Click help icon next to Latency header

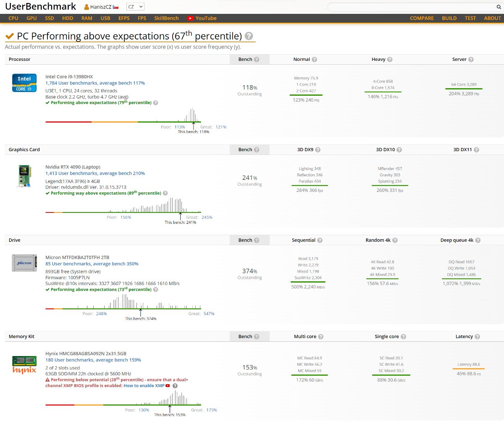477,337
